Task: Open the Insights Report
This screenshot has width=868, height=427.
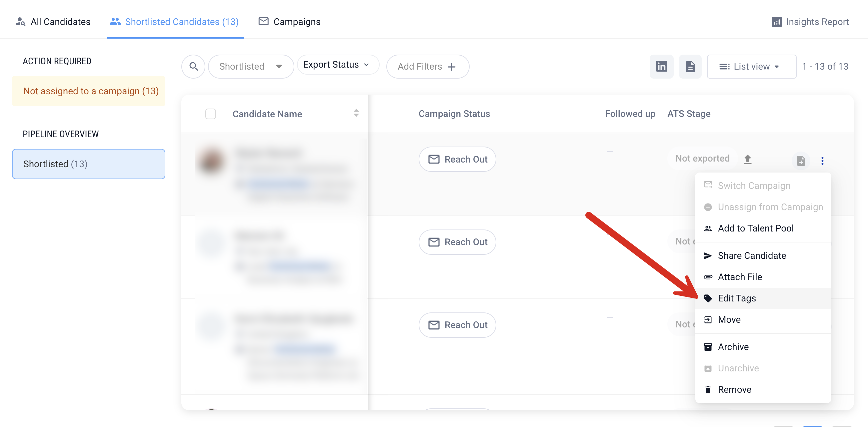Action: point(810,22)
